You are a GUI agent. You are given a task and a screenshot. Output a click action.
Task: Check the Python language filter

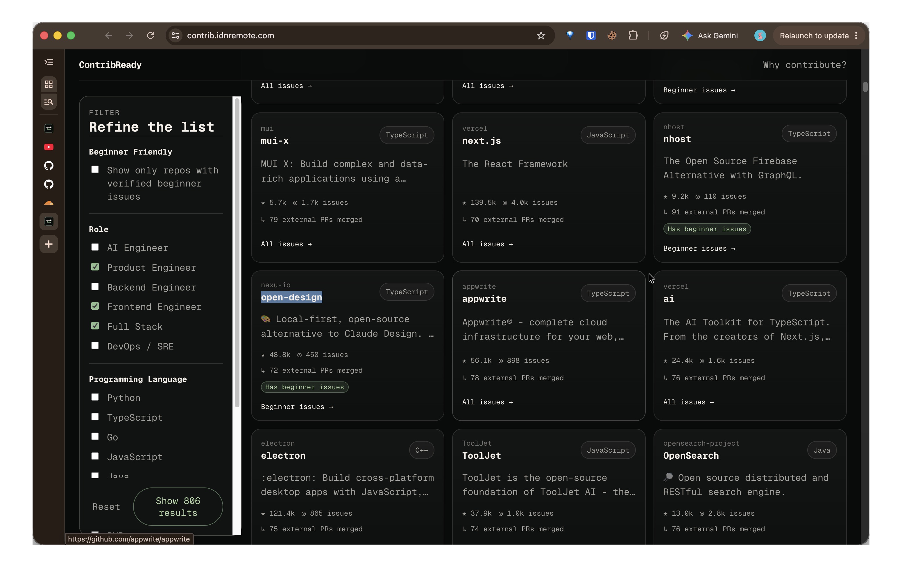tap(95, 397)
